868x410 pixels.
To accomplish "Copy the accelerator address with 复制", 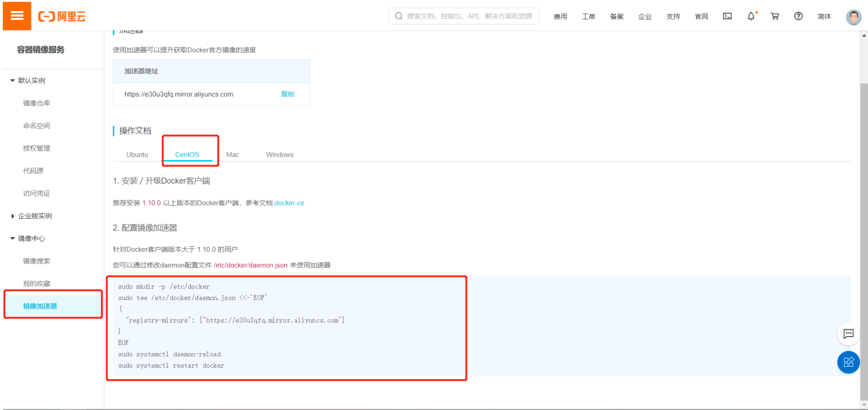I will [x=288, y=94].
